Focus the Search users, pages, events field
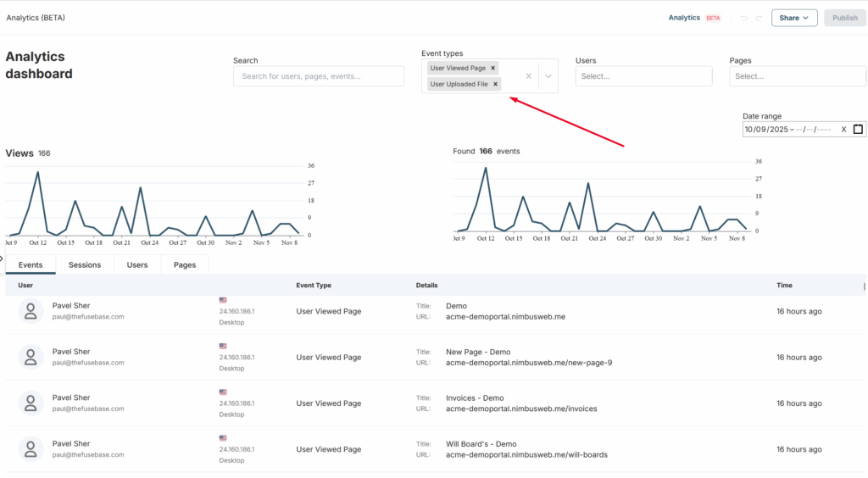The image size is (868, 478). click(319, 76)
